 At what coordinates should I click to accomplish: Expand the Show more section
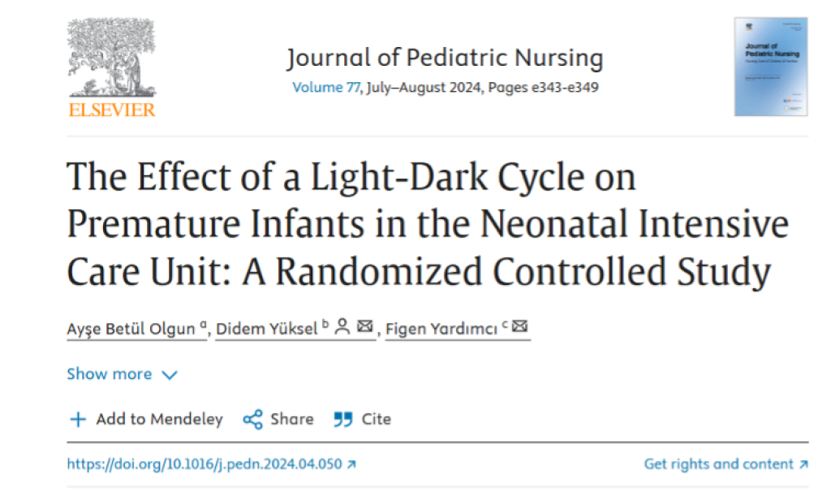110,374
